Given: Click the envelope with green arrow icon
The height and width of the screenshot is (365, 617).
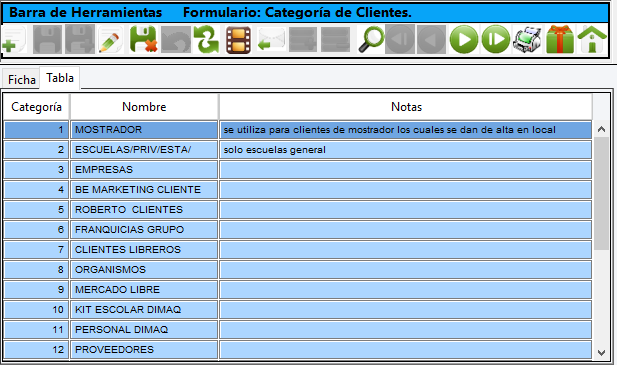Looking at the screenshot, I should (x=271, y=39).
